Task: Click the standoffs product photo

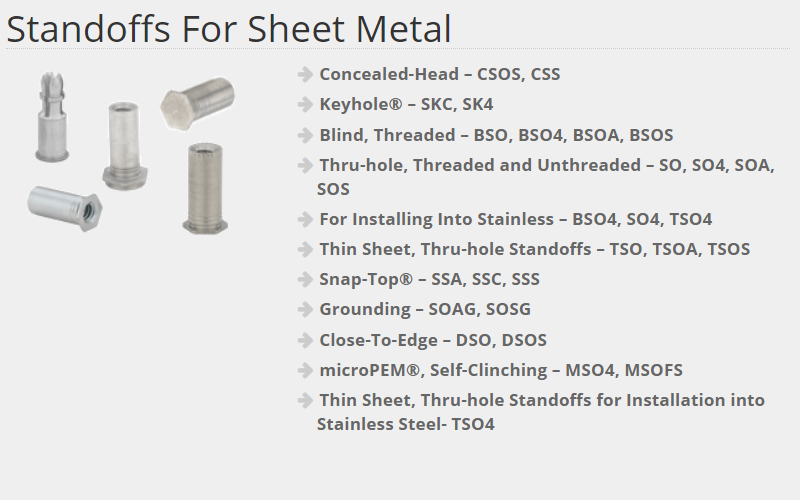Action: [x=131, y=153]
